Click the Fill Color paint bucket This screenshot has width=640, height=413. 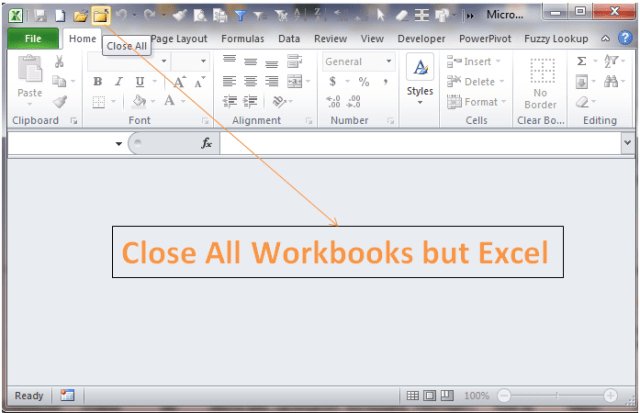coord(140,101)
